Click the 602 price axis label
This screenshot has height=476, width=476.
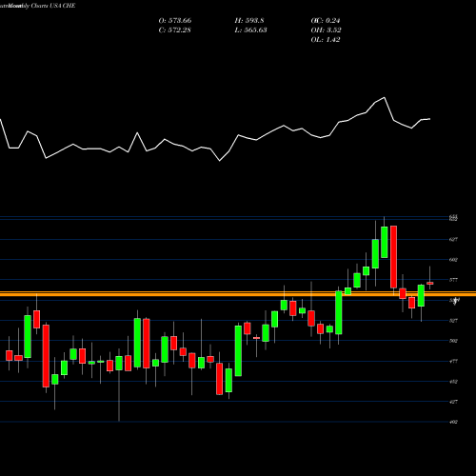453,260
